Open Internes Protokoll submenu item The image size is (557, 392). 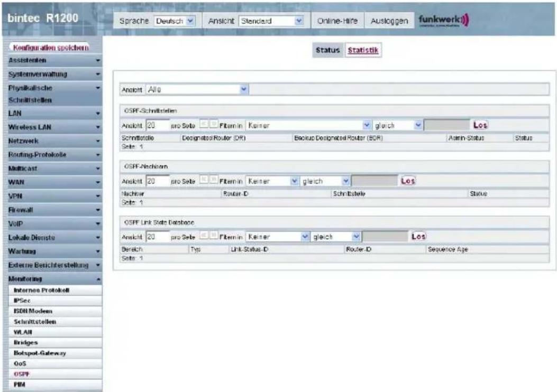pyautogui.click(x=55, y=290)
